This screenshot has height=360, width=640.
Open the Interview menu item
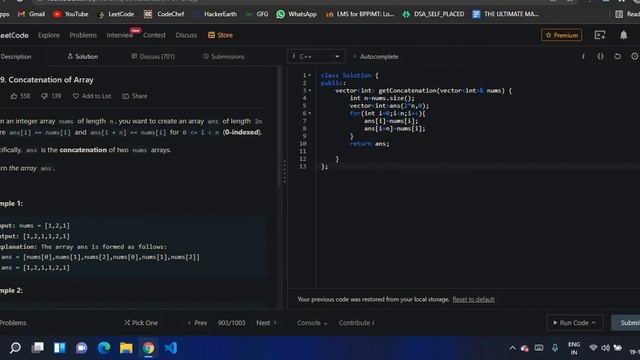tap(120, 35)
